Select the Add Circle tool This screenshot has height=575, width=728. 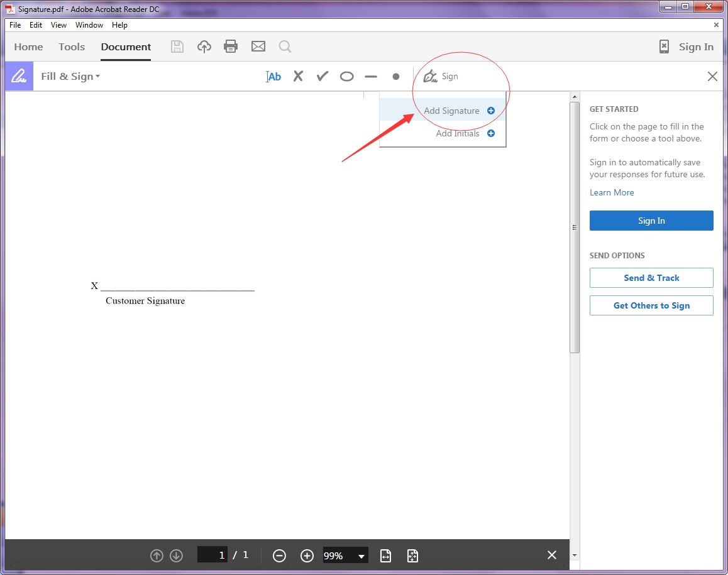[x=346, y=77]
